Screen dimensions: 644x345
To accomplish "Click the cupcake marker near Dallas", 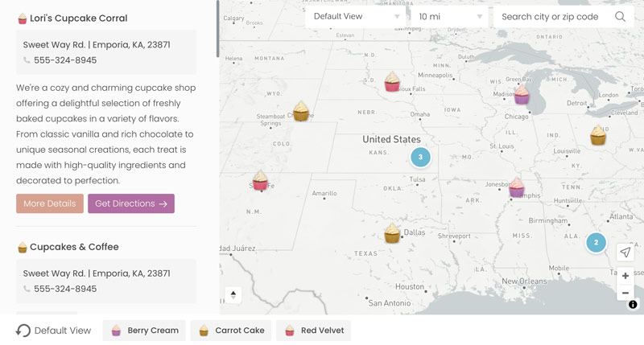I will click(392, 233).
